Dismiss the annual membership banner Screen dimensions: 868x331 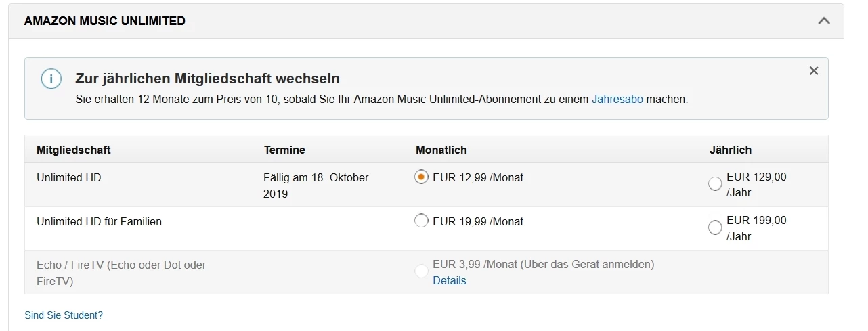pos(814,70)
